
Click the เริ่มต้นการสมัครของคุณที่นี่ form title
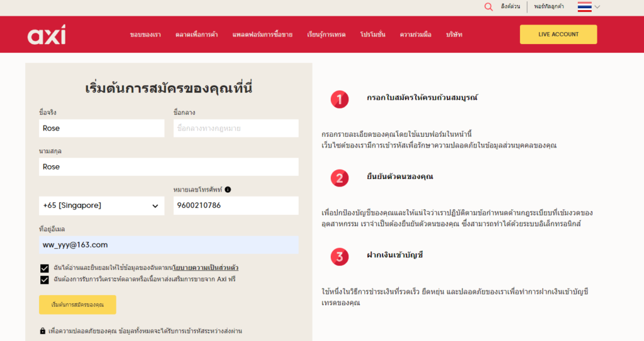pos(169,88)
